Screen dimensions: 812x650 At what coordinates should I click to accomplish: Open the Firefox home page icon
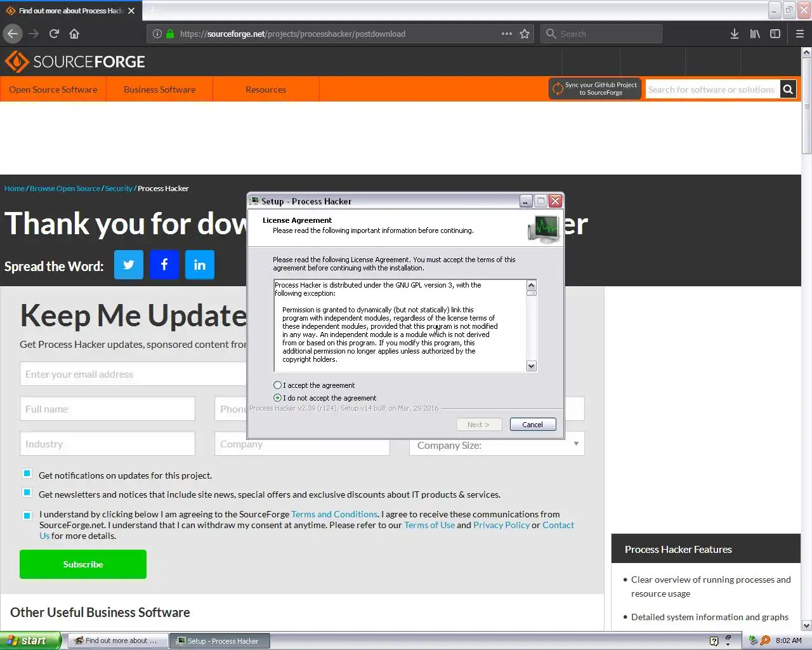tap(74, 34)
